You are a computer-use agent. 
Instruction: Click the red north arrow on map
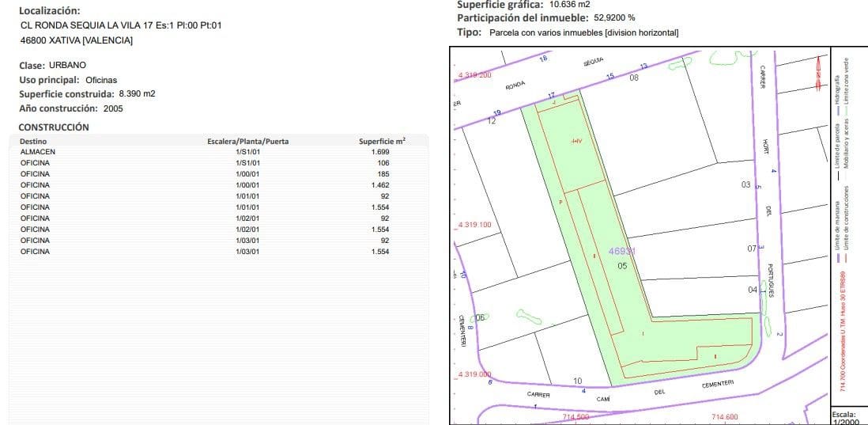pos(818,73)
